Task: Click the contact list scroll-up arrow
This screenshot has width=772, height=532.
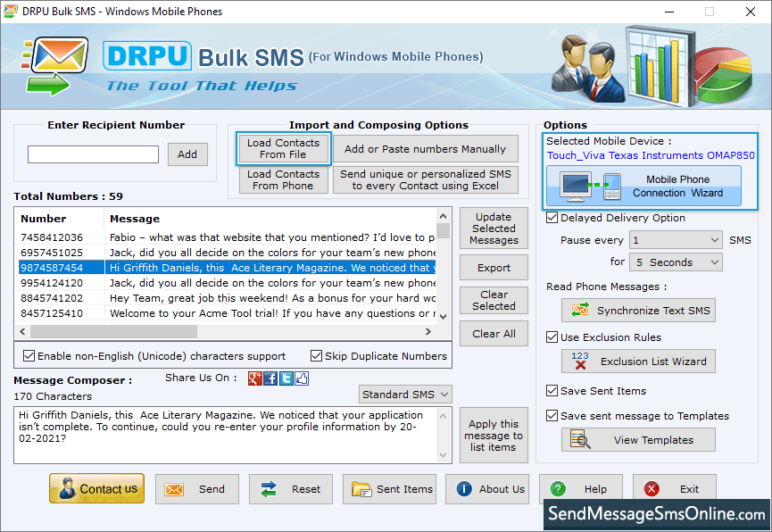Action: pyautogui.click(x=443, y=216)
